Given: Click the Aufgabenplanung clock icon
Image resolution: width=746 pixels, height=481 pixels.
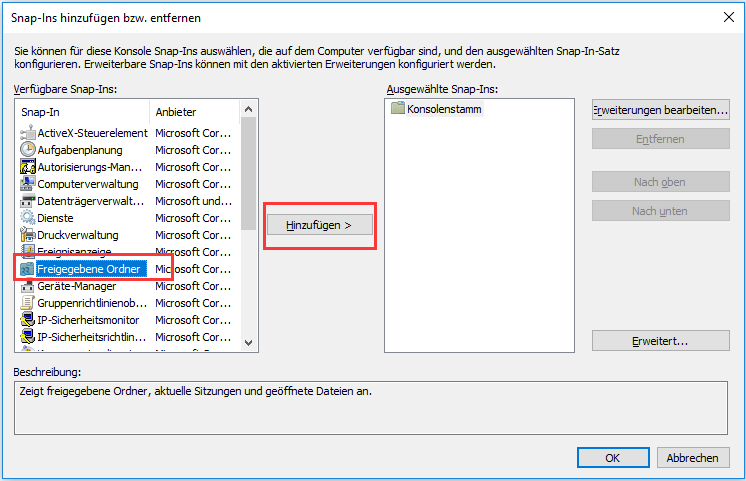Looking at the screenshot, I should click(28, 150).
